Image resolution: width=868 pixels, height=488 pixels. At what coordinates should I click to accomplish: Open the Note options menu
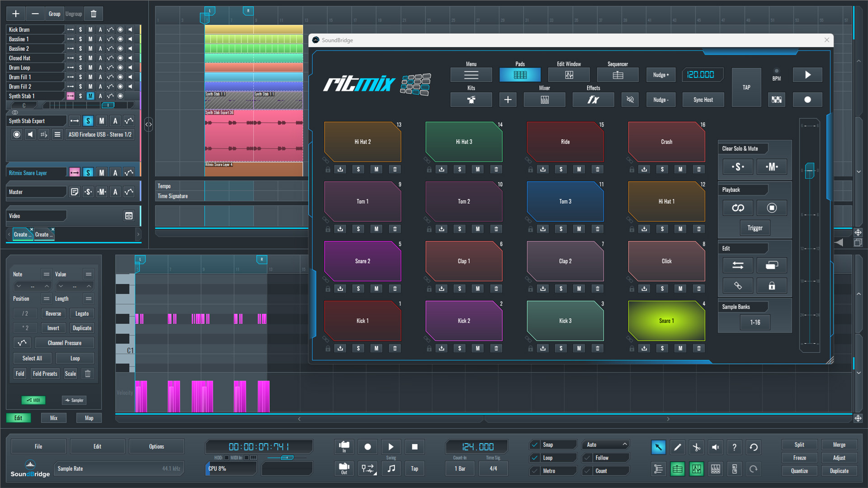[47, 274]
